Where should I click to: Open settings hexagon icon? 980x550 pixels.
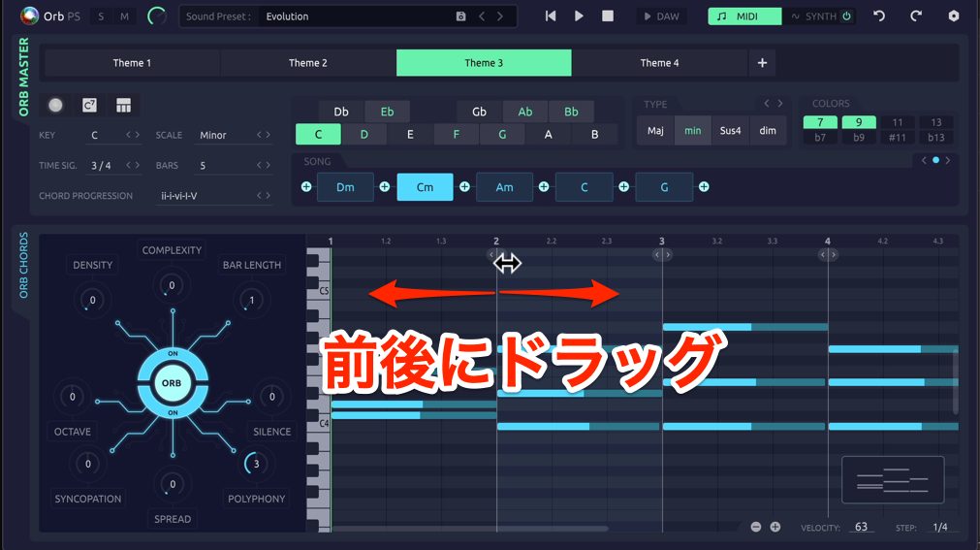pos(954,16)
